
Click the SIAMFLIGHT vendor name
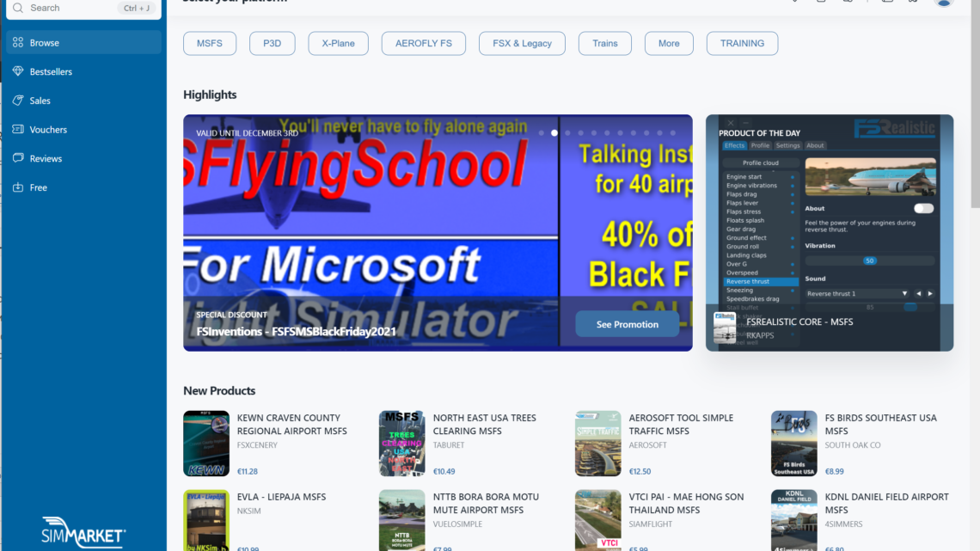651,524
